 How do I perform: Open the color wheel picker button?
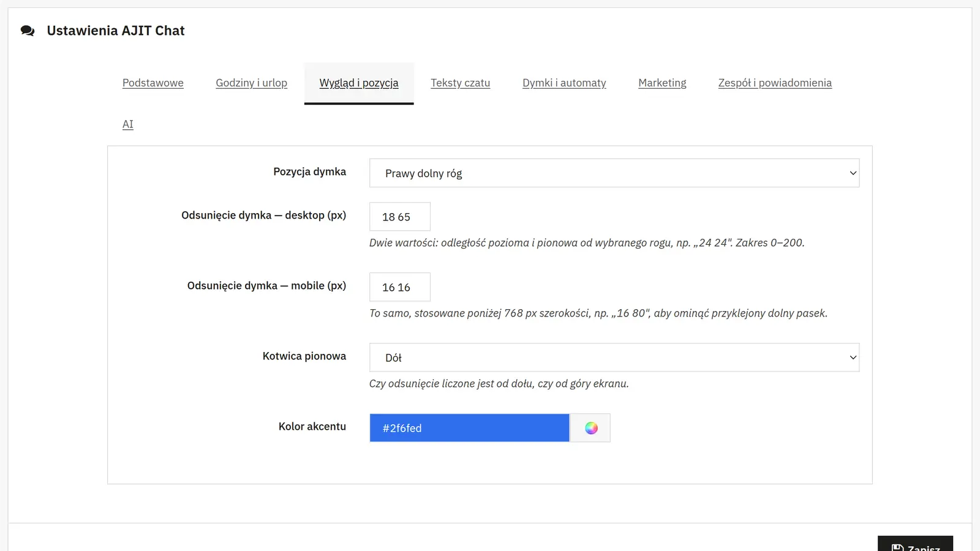click(590, 428)
